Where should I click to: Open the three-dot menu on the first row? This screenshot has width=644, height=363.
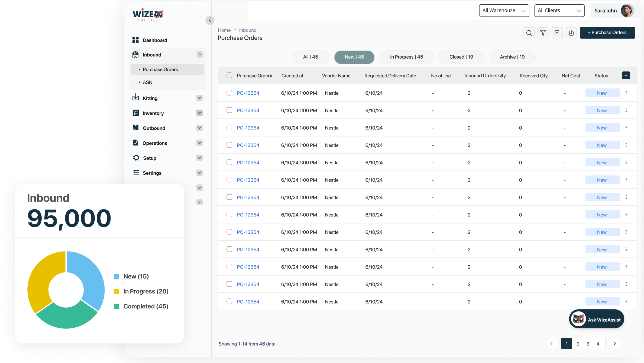point(626,93)
